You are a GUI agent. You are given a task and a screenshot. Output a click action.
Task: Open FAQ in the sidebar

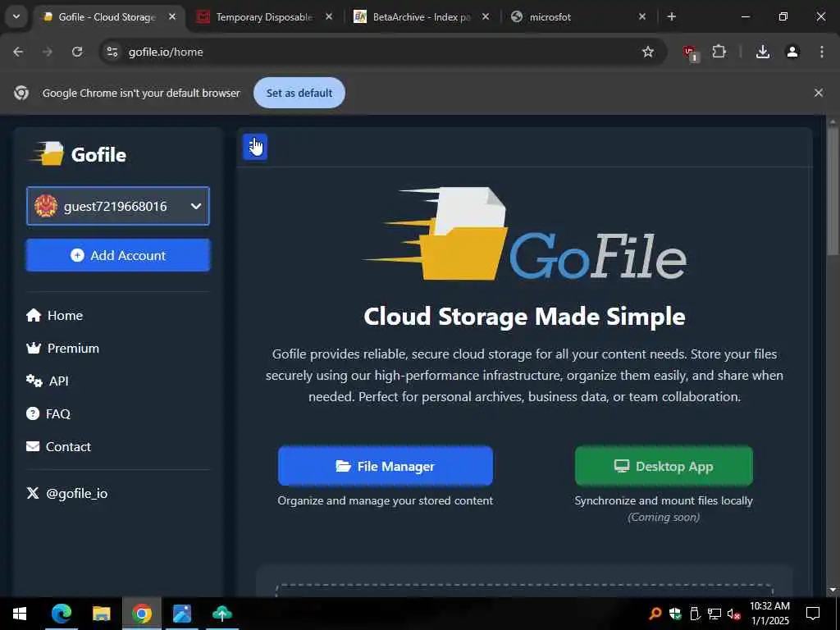point(48,413)
